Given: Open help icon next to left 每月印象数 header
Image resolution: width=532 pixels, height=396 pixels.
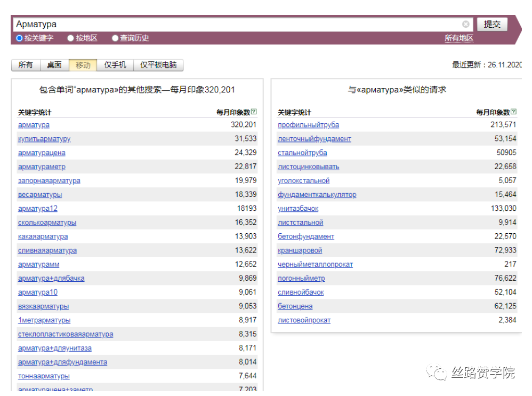Looking at the screenshot, I should tap(254, 112).
